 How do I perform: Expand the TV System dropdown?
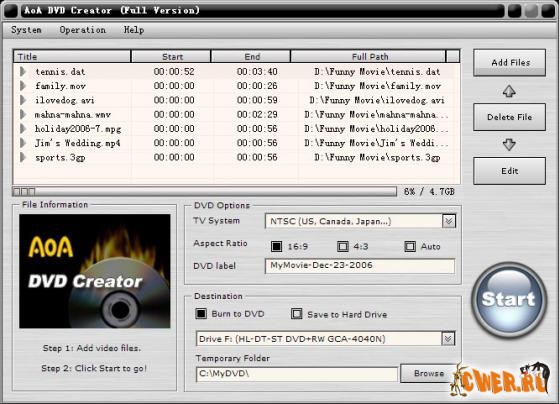click(x=449, y=221)
